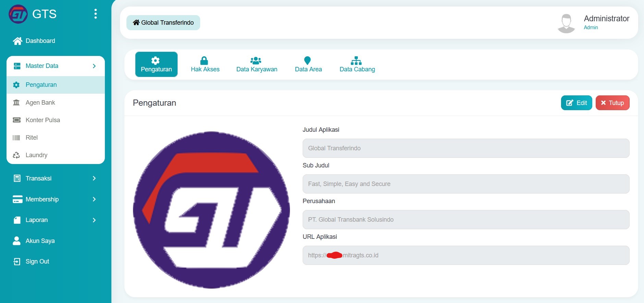Click the Administrator user name
Viewport: 644px width, 303px height.
pyautogui.click(x=607, y=19)
